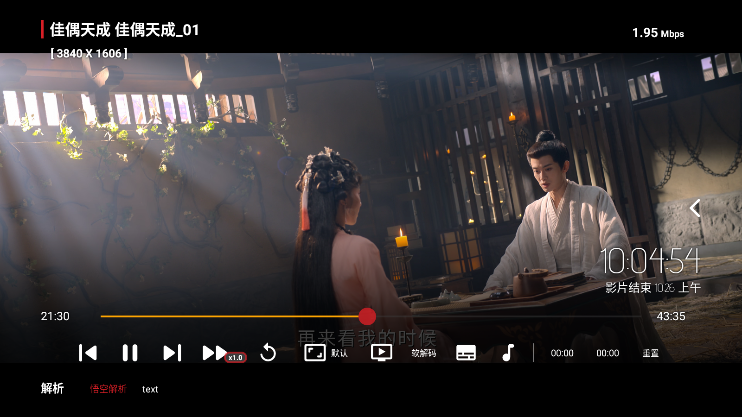
Task: Click the replay/refresh circular arrow icon
Action: 268,353
